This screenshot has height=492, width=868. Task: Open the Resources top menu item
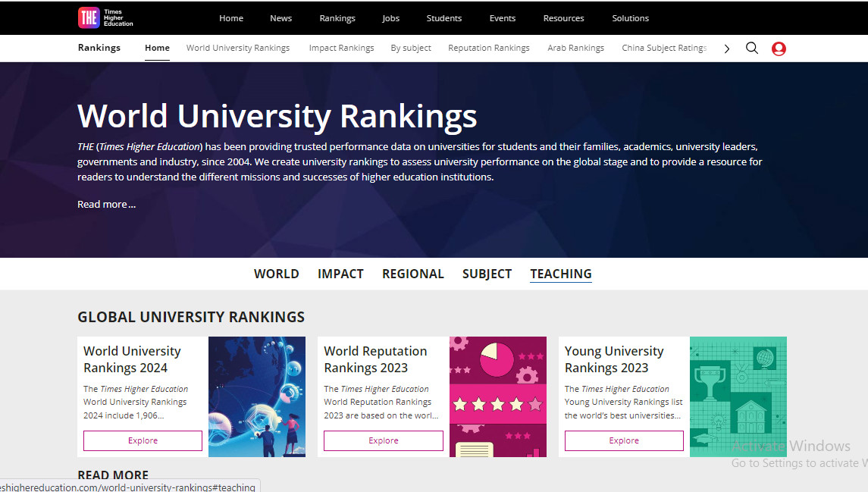tap(563, 18)
